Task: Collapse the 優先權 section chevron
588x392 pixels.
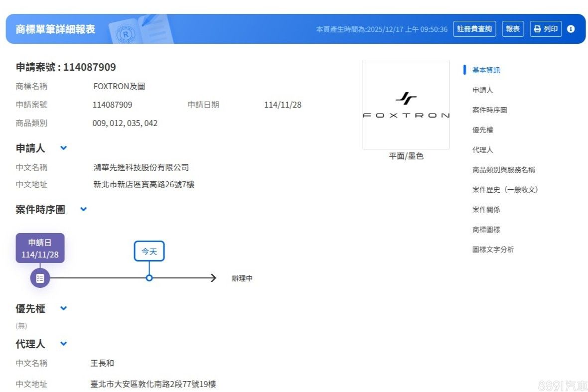Action: coord(63,308)
